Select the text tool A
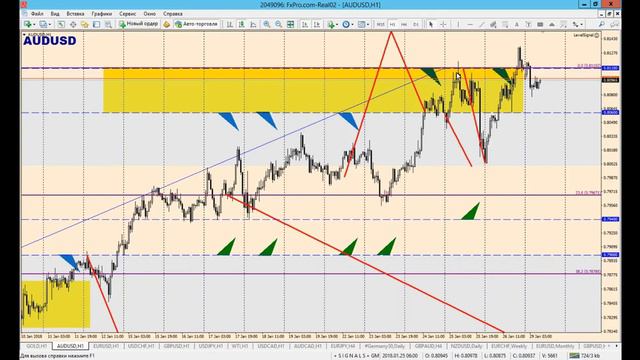Viewport: 640px width, 360px height. point(516,24)
